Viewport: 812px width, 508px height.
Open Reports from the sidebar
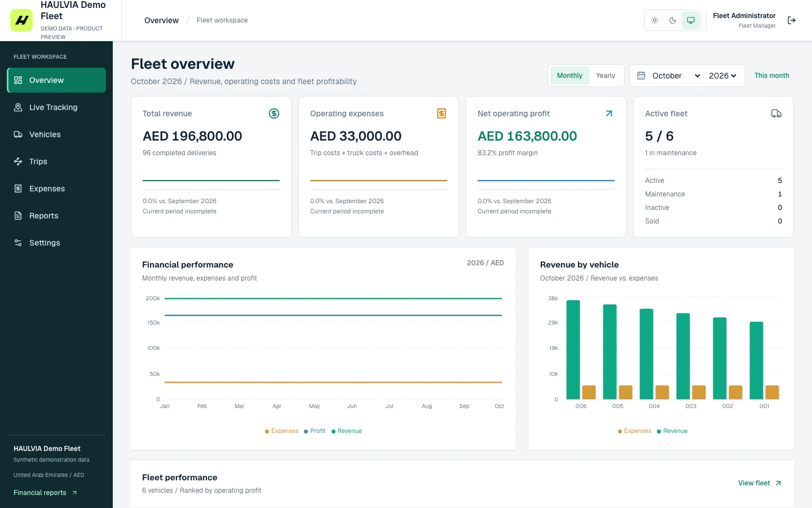56,216
